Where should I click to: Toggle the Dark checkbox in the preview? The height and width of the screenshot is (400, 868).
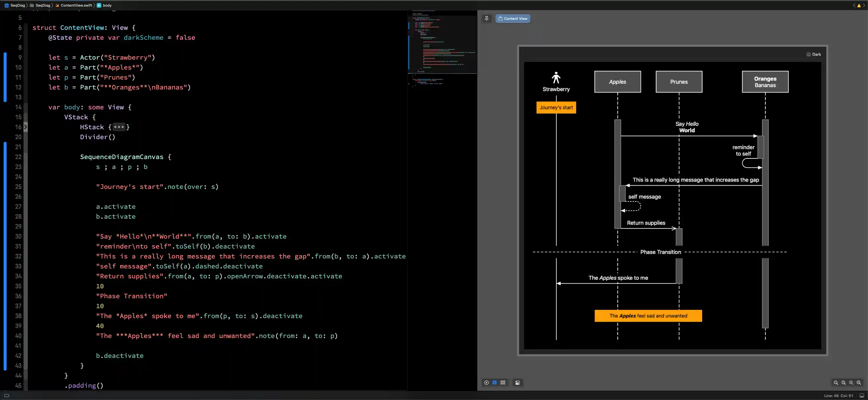pos(808,54)
